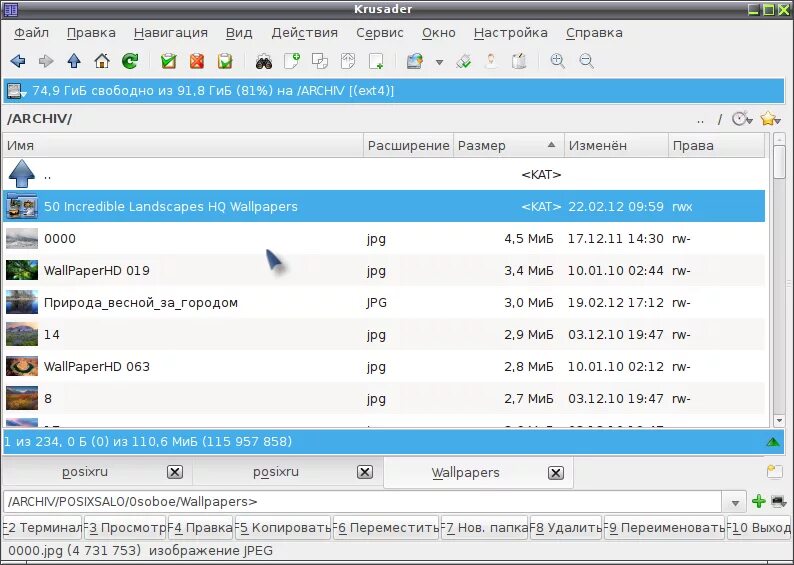Close the Wallpapers tab
Image resolution: width=794 pixels, height=565 pixels.
[x=555, y=473]
